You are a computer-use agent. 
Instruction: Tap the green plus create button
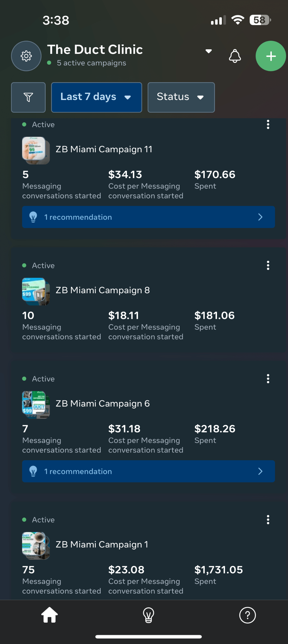(271, 56)
